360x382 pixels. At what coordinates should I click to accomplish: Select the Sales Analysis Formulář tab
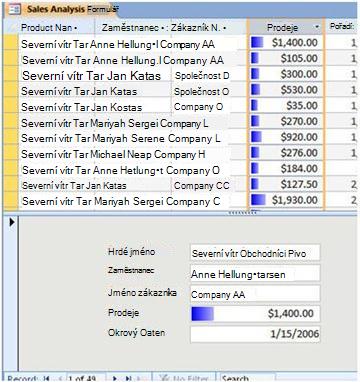click(x=63, y=9)
